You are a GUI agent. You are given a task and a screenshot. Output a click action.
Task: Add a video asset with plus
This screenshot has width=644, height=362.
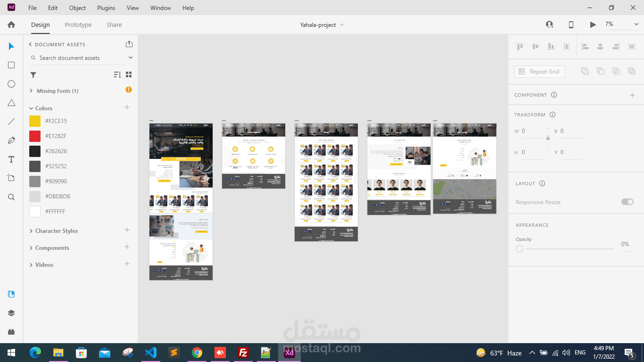[127, 264]
